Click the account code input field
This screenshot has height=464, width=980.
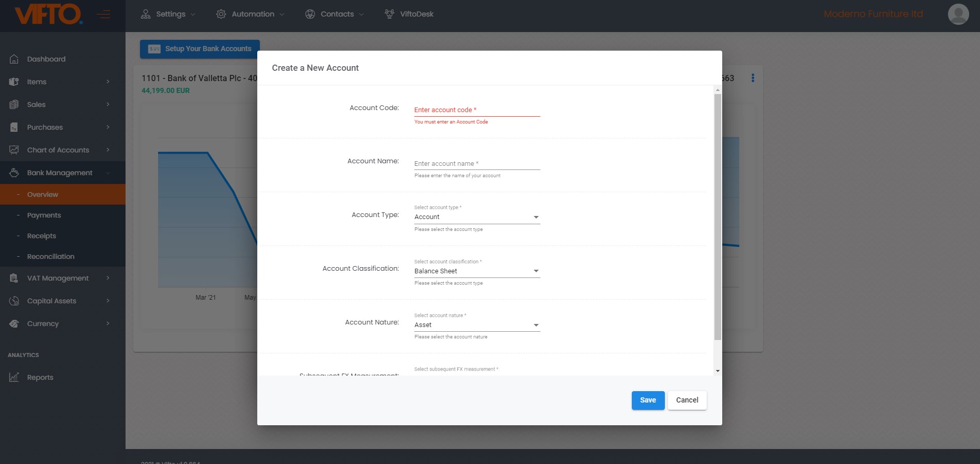click(477, 110)
